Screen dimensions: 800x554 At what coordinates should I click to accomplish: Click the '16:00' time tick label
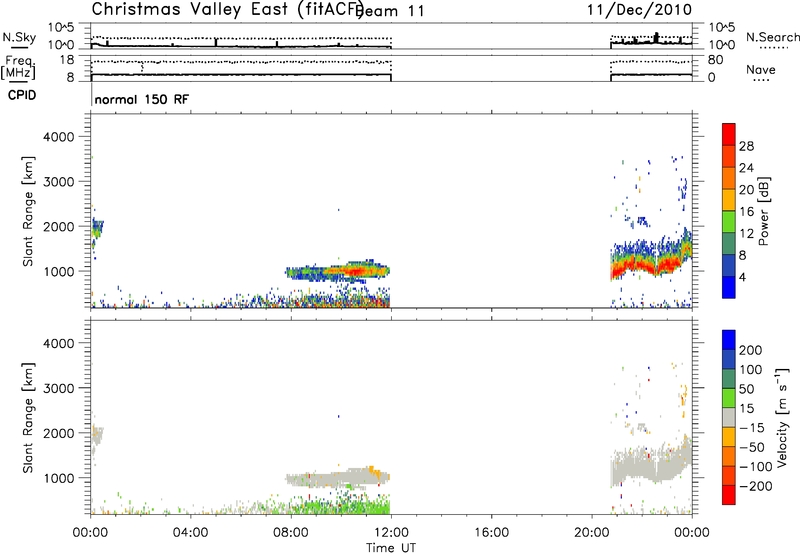(x=491, y=533)
